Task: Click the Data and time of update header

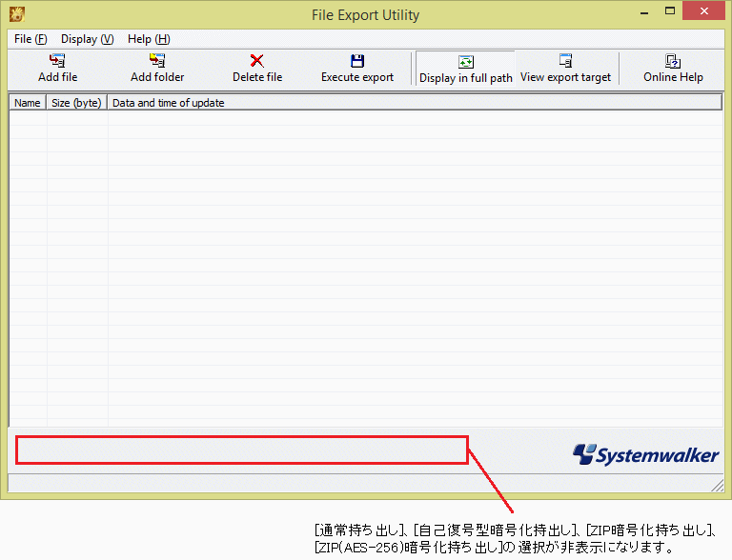Action: 415,103
